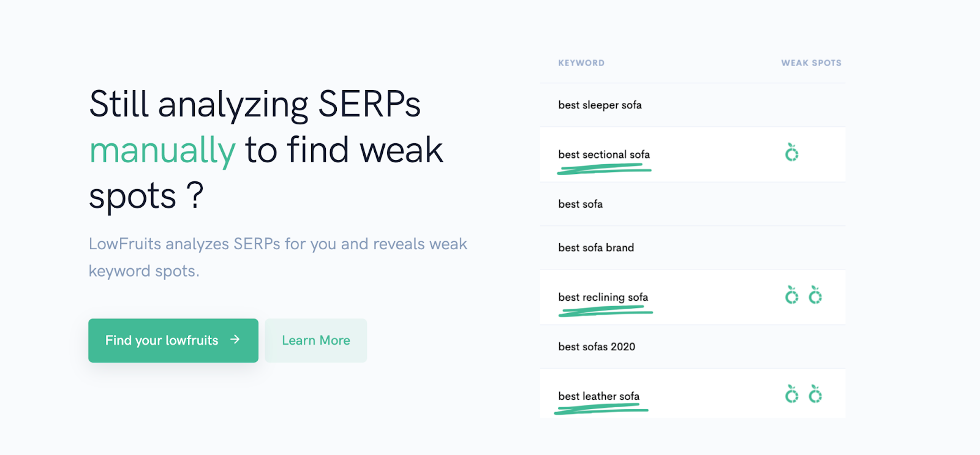Select the KEYWORD column header

581,63
